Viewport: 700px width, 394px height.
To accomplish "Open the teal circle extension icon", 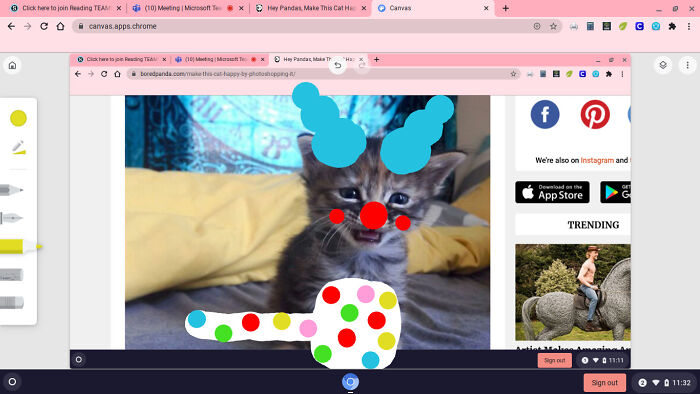I will [x=656, y=26].
